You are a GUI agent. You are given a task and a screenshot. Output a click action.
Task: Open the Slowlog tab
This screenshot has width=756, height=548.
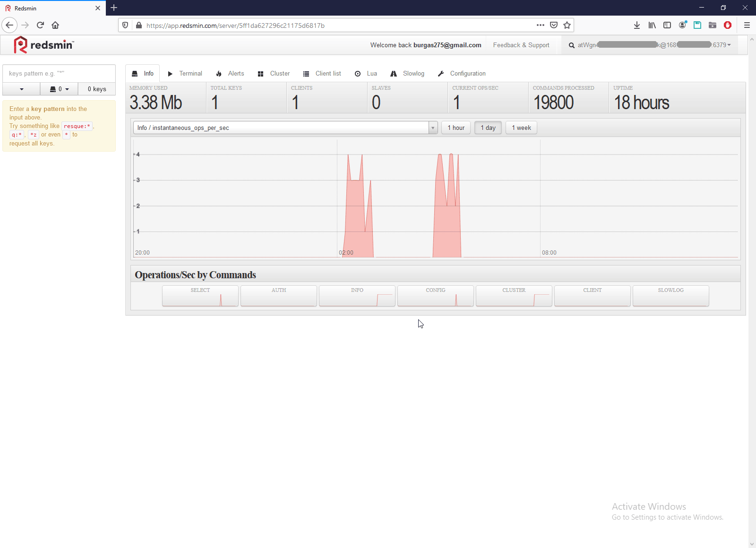click(407, 73)
